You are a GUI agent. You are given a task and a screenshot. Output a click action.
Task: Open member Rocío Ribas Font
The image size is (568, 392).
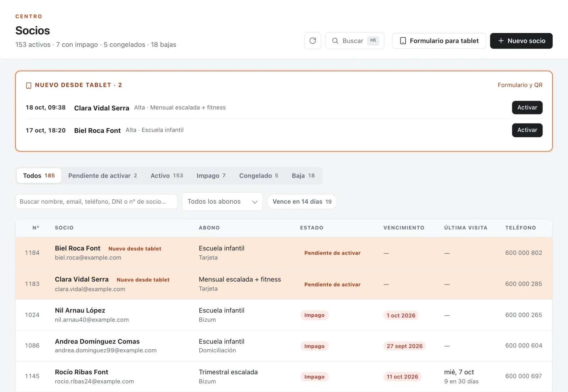pos(81,372)
